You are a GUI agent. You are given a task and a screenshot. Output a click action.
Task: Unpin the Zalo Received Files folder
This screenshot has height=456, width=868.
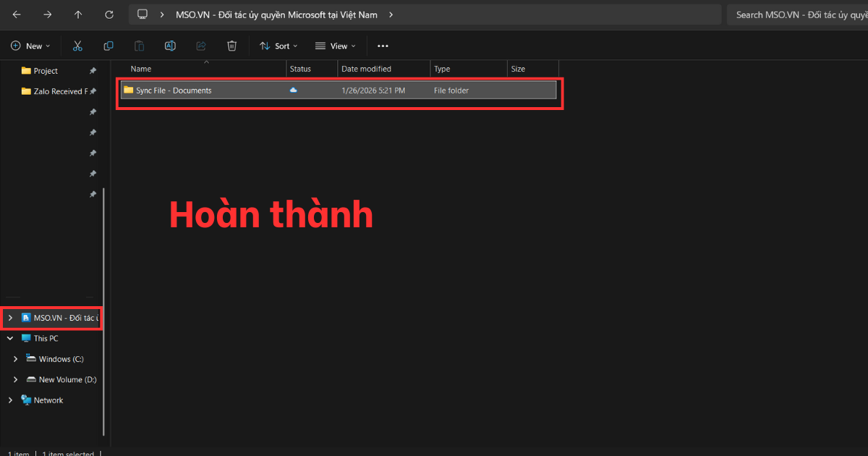(93, 91)
